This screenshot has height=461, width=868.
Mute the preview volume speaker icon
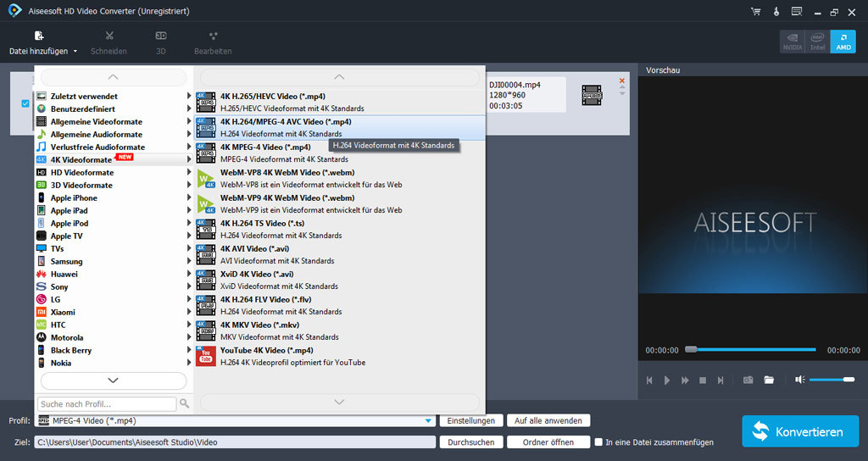[x=799, y=380]
